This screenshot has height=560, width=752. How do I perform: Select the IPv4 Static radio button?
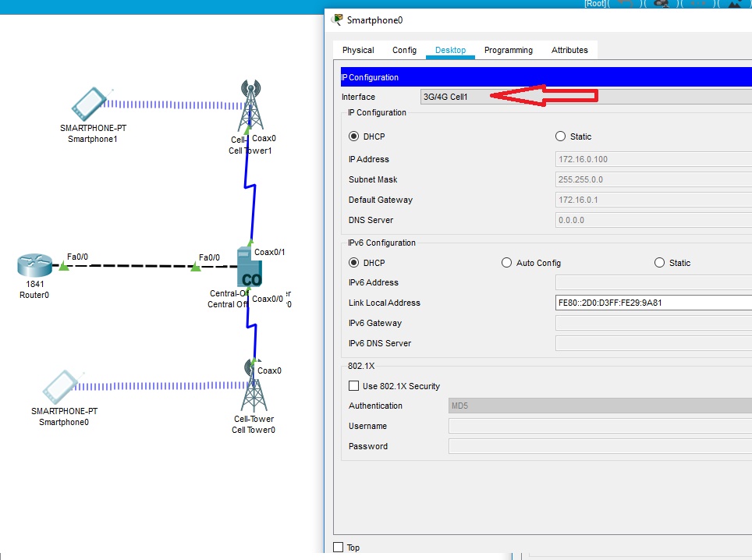(x=560, y=136)
